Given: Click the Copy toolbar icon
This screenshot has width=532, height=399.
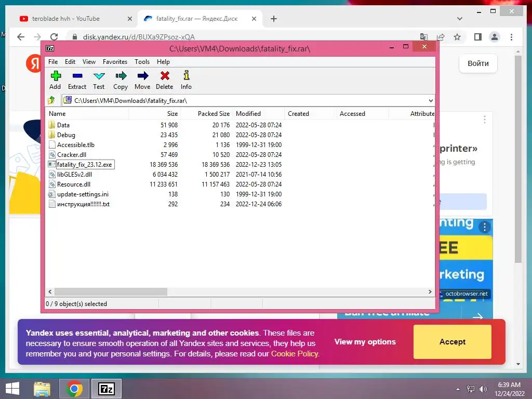Looking at the screenshot, I should coord(121,76).
